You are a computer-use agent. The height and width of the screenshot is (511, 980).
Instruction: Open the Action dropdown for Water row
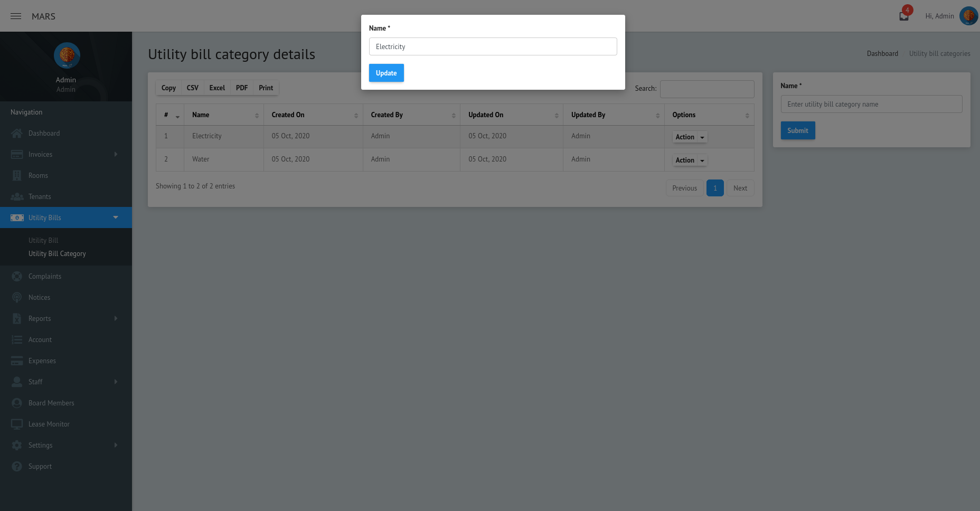(x=689, y=160)
